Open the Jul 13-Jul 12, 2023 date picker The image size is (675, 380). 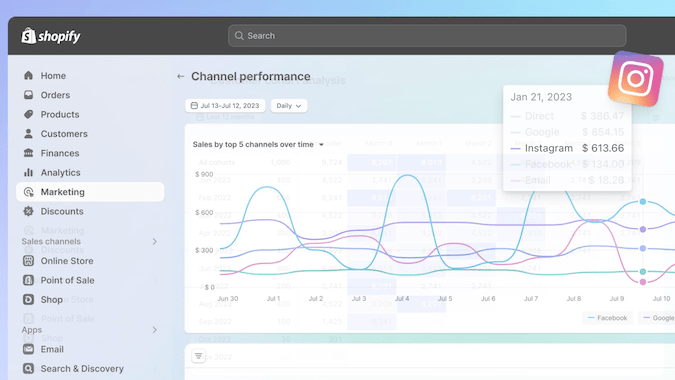226,105
